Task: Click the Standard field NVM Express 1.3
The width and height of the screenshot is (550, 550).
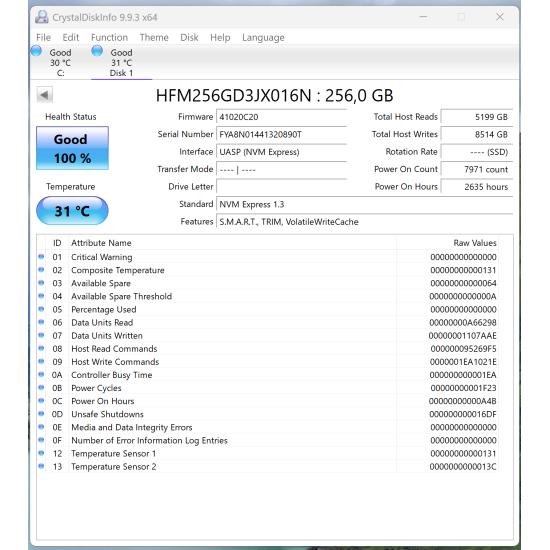Action: (x=364, y=204)
